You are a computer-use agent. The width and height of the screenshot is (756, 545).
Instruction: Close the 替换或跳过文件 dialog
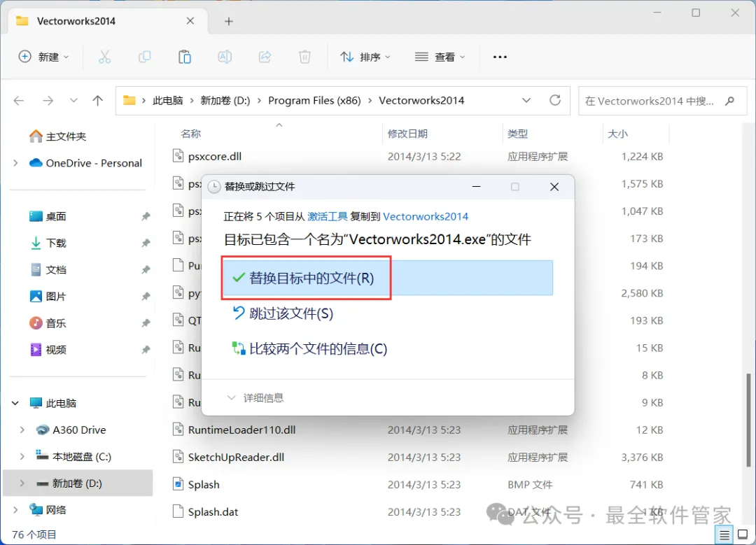point(554,187)
